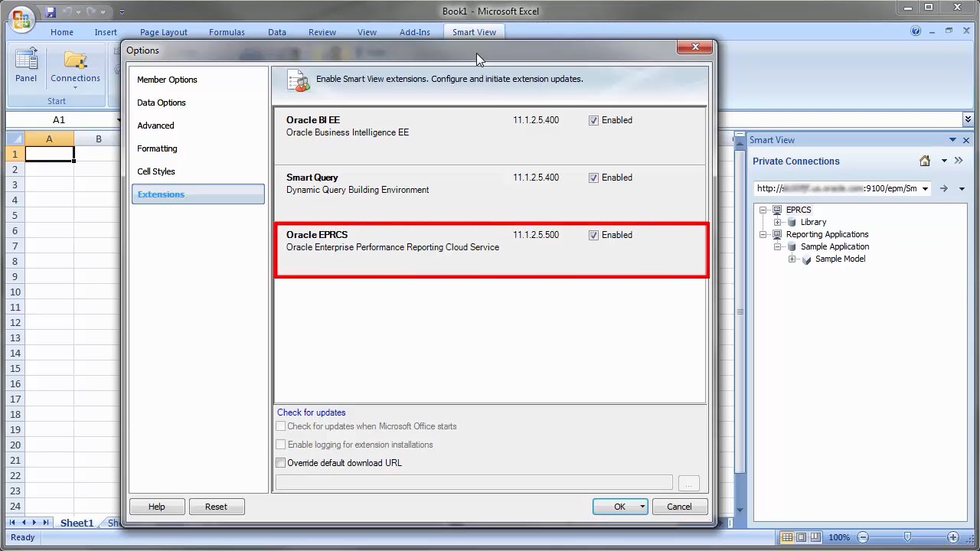Switch to Page Layout view in status bar

click(x=801, y=537)
